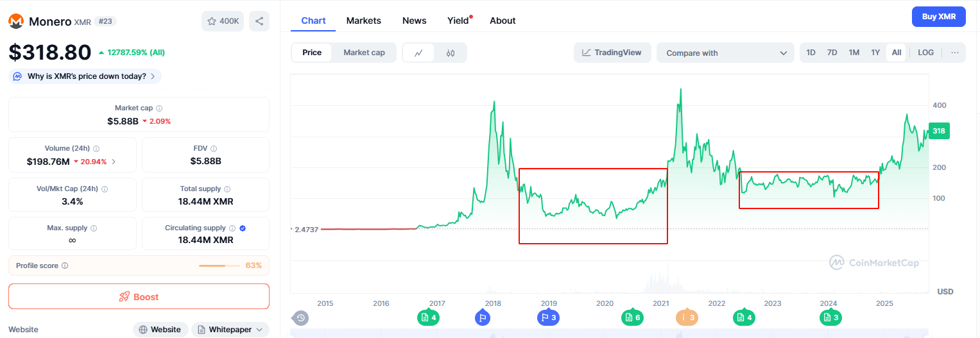Click the three-dot more options button
980x338 pixels.
pyautogui.click(x=954, y=53)
